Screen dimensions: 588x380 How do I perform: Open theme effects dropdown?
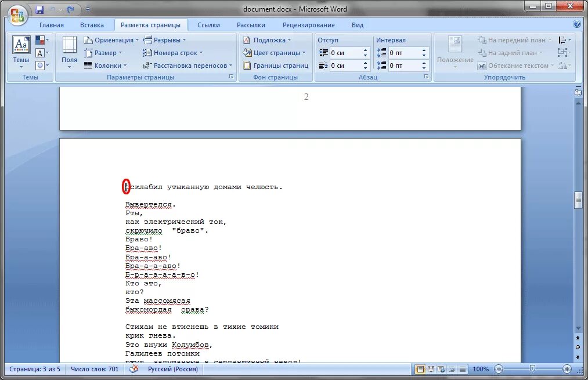click(42, 66)
